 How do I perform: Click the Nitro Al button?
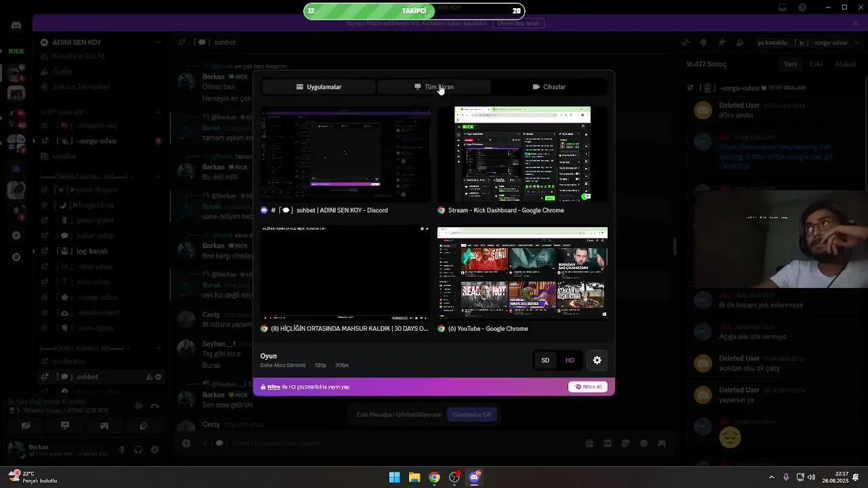point(588,387)
